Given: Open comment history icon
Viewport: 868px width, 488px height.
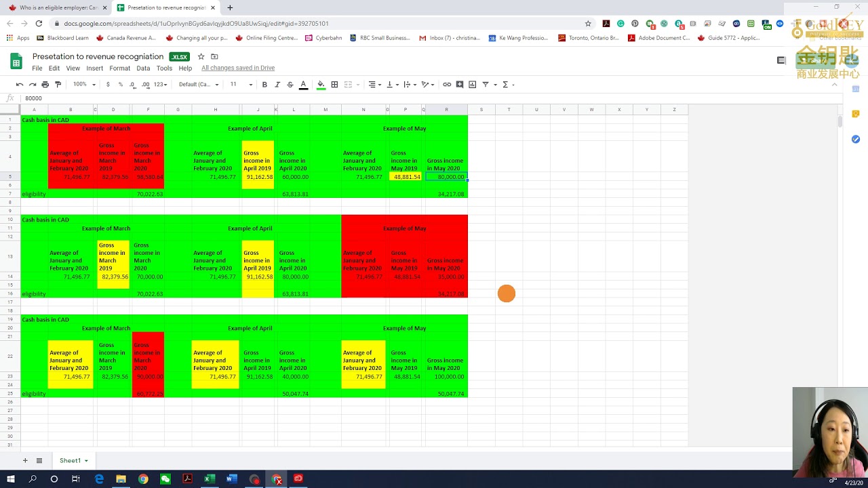Looking at the screenshot, I should coord(781,60).
